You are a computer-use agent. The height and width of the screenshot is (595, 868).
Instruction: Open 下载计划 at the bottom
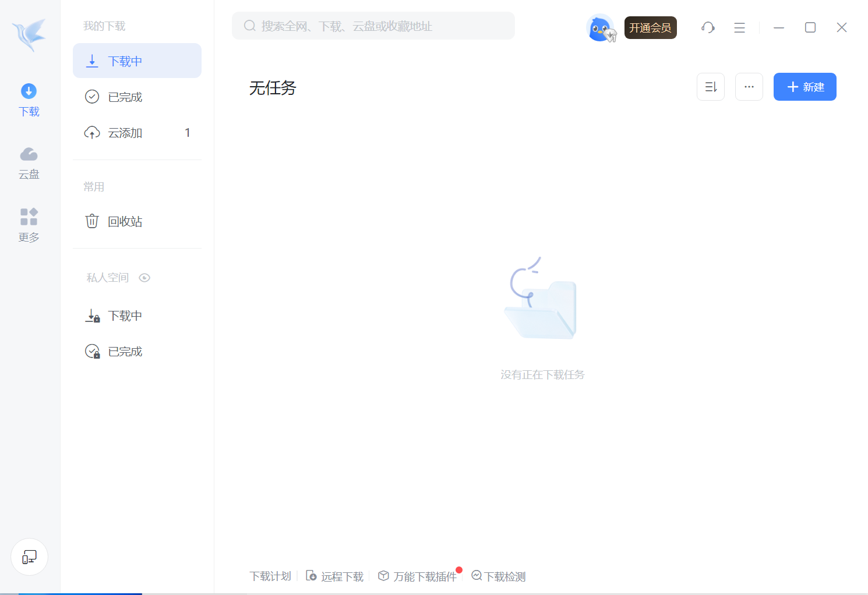[270, 576]
